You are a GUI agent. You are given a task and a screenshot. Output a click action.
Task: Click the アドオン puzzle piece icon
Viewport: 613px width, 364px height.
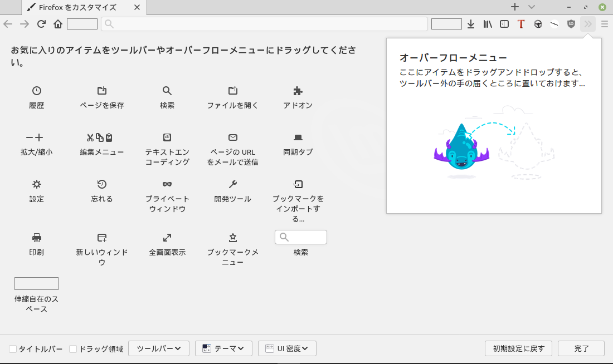298,91
